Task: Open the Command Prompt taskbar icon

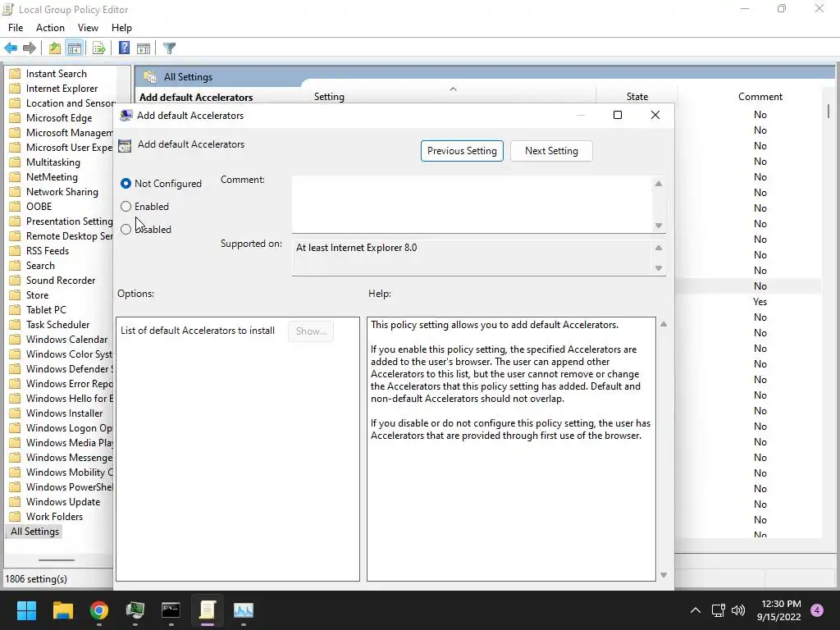Action: click(171, 610)
